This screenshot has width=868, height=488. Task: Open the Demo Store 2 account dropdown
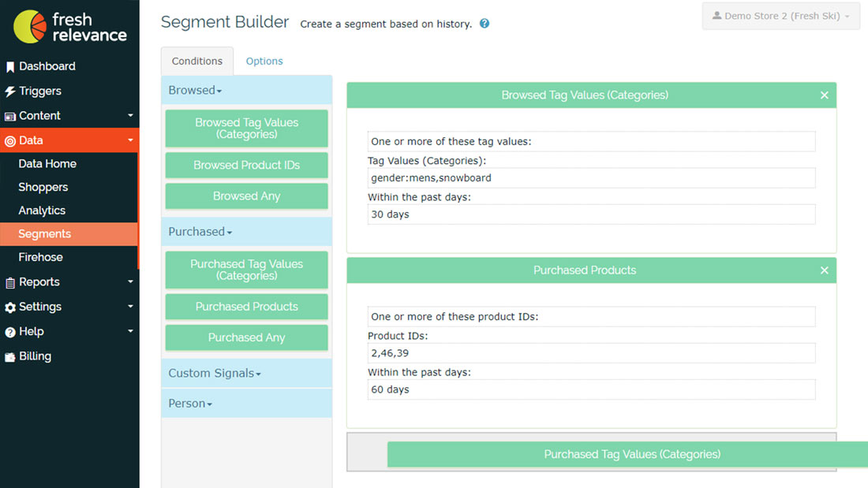(780, 17)
